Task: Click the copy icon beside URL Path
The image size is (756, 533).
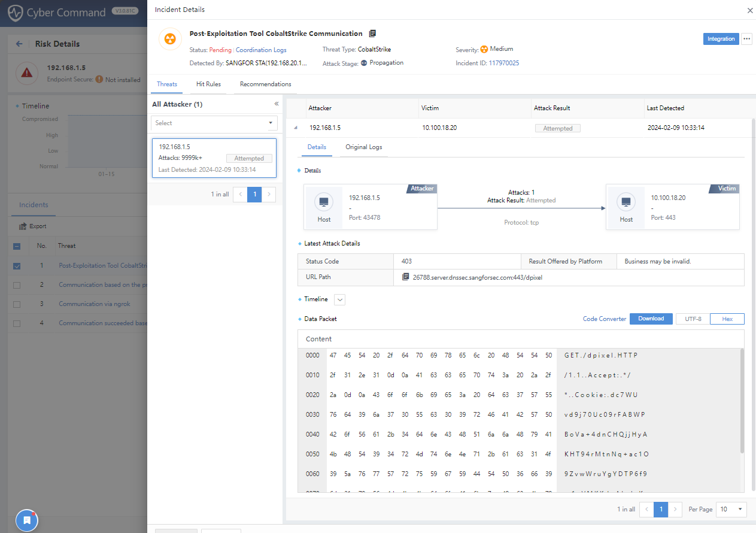Action: tap(406, 277)
